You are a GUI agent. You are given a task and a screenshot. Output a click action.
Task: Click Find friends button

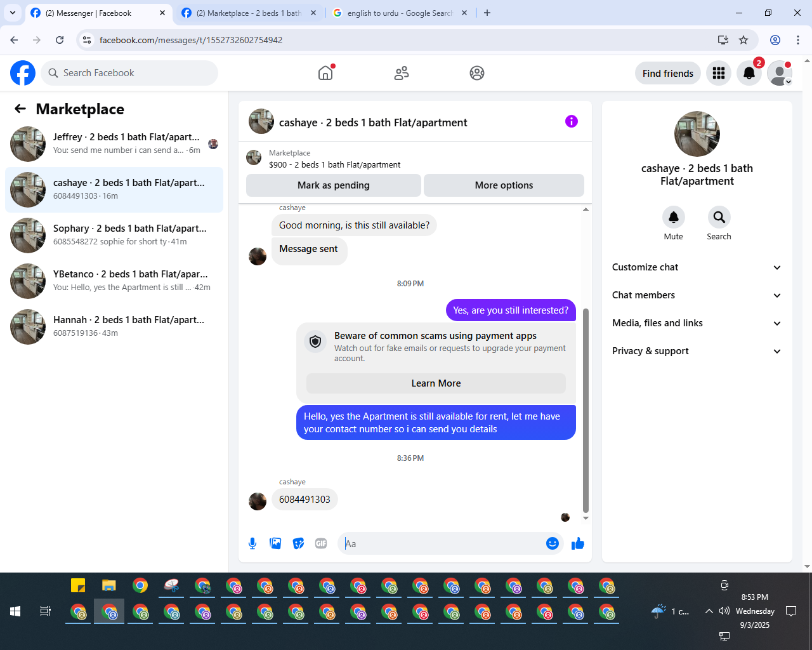point(668,73)
